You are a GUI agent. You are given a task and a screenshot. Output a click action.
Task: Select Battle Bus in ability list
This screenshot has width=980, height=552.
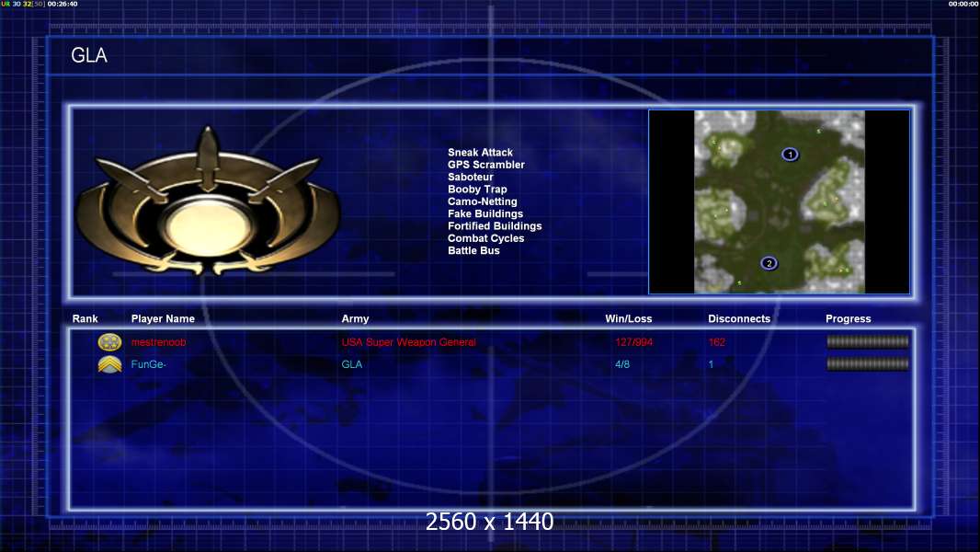point(473,250)
